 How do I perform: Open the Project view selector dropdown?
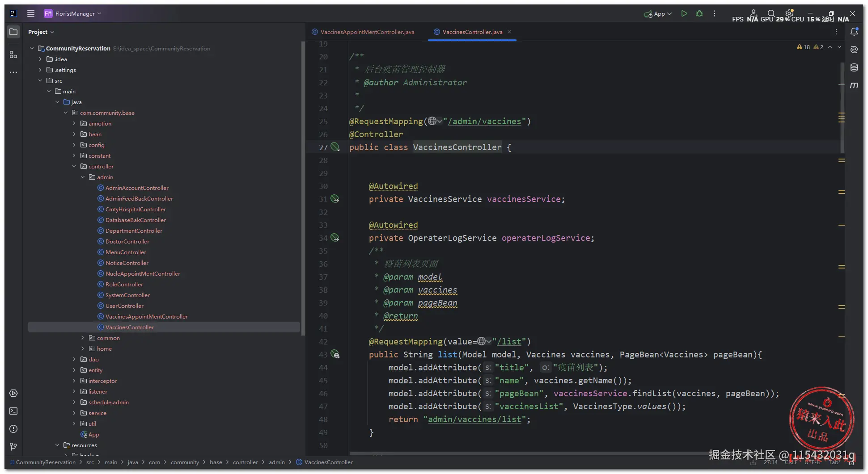click(x=41, y=32)
